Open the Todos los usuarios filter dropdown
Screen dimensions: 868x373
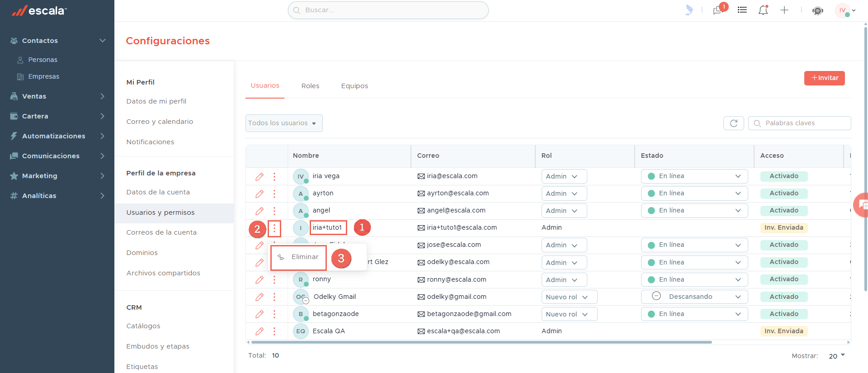pos(284,123)
